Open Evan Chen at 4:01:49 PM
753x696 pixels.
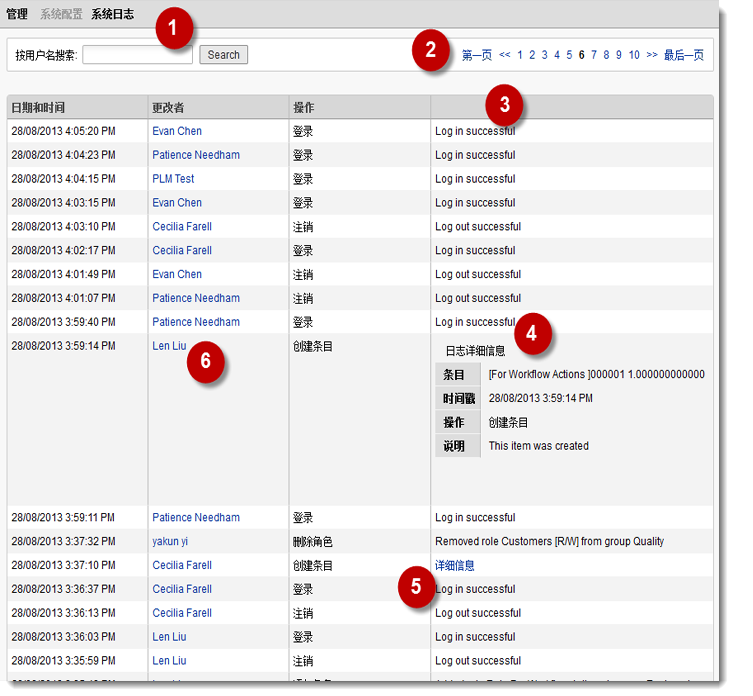coord(177,274)
